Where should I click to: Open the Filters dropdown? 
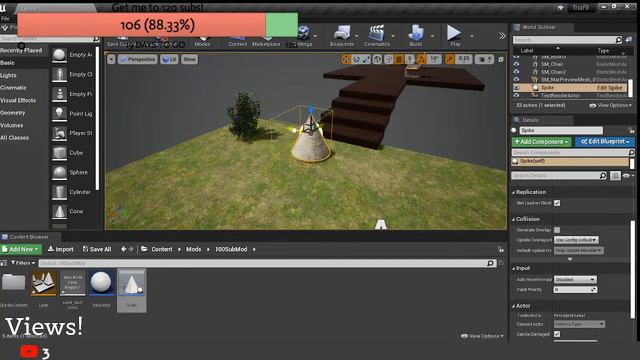coord(23,263)
